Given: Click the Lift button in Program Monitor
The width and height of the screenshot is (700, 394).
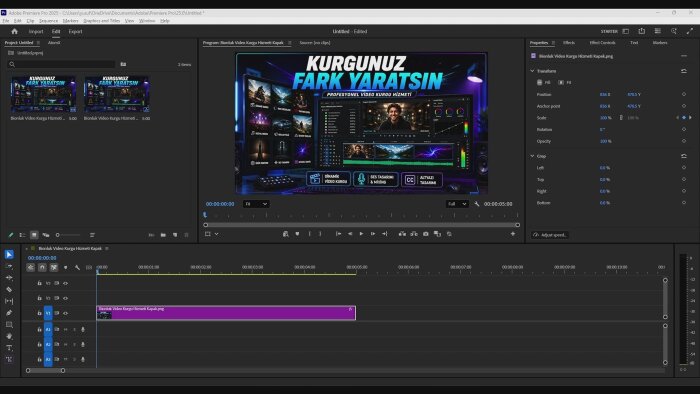Looking at the screenshot, I should click(402, 234).
